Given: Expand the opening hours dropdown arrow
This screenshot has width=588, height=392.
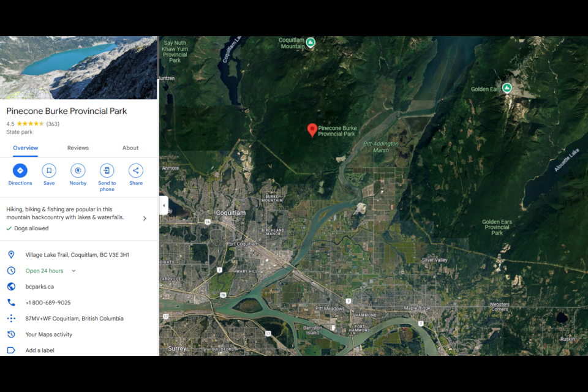Looking at the screenshot, I should pos(73,271).
